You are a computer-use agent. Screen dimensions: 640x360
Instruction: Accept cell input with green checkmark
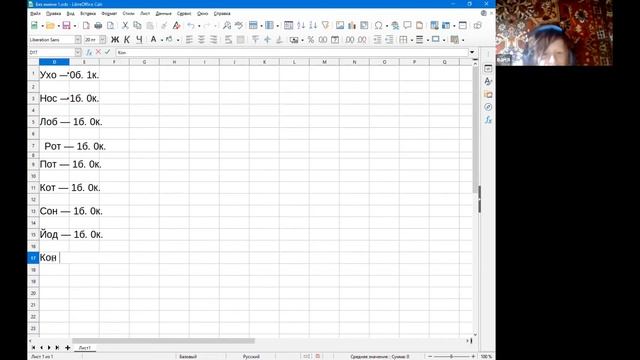(107, 52)
